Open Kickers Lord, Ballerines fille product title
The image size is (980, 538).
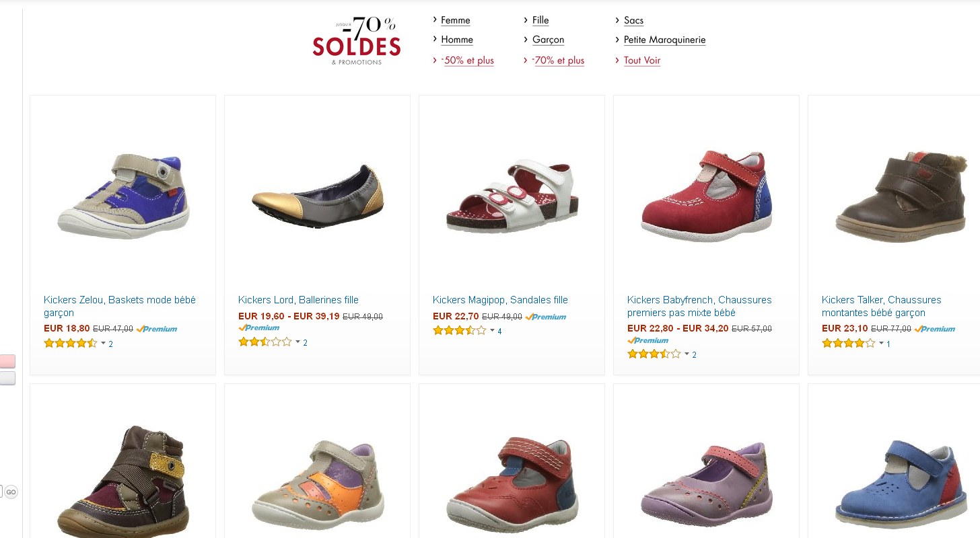tap(298, 300)
